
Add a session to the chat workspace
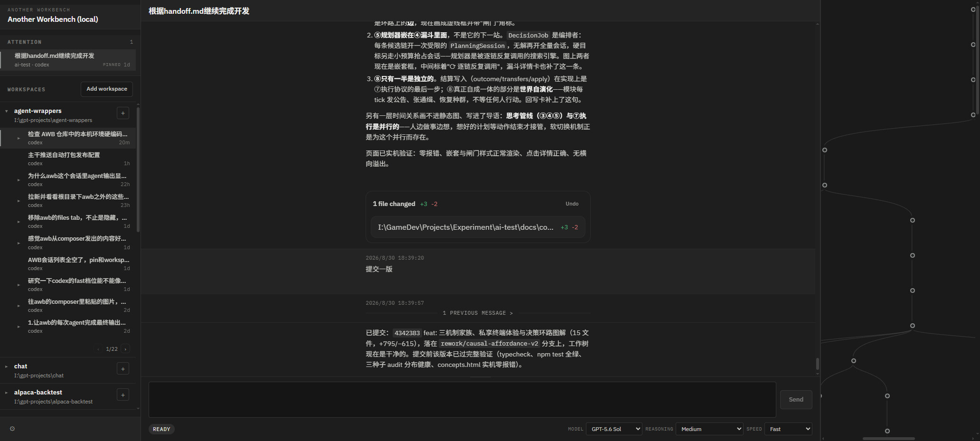[x=123, y=369]
